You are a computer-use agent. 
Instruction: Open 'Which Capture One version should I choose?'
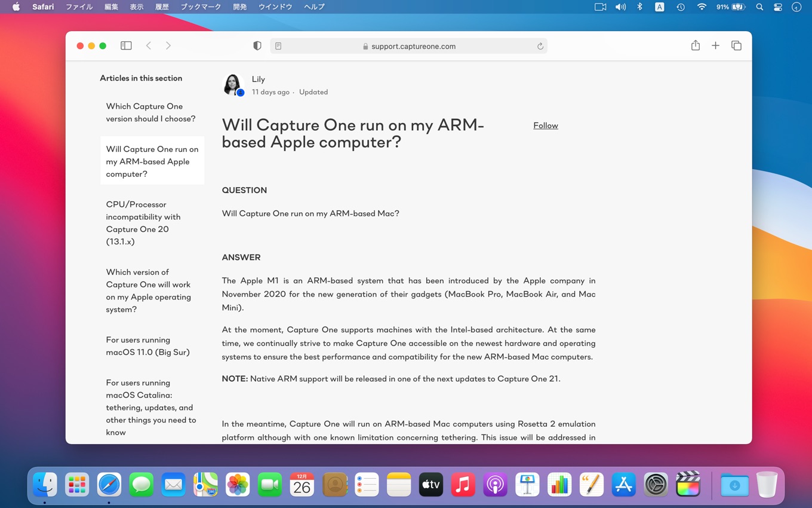click(150, 112)
